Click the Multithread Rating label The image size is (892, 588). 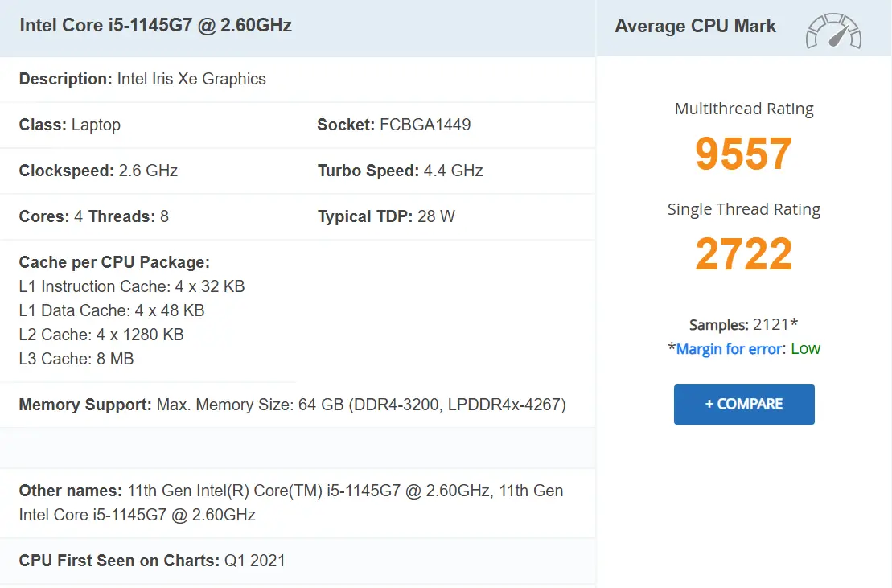(744, 109)
